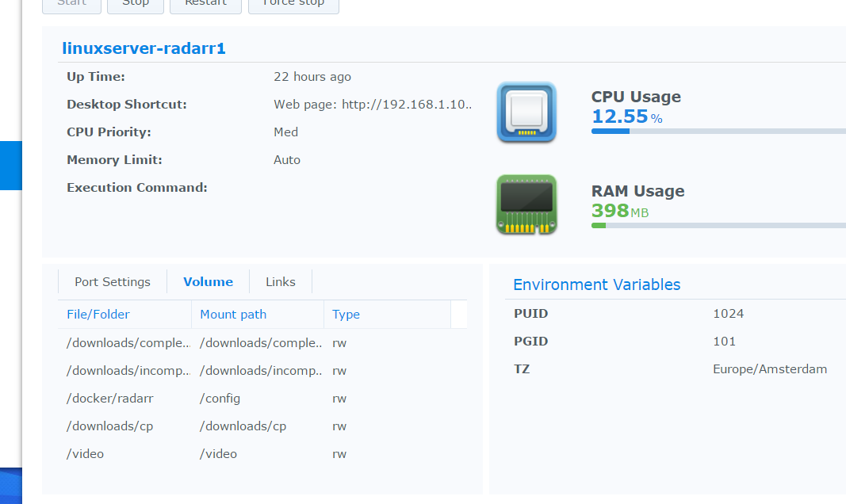
Task: Click the CPU Usage progress bar
Action: 714,132
